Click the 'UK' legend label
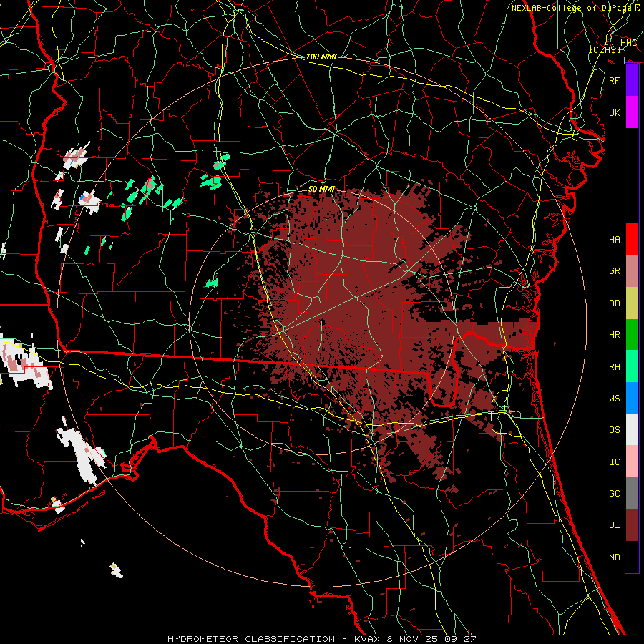Screen dimensions: 644x644 pos(614,112)
